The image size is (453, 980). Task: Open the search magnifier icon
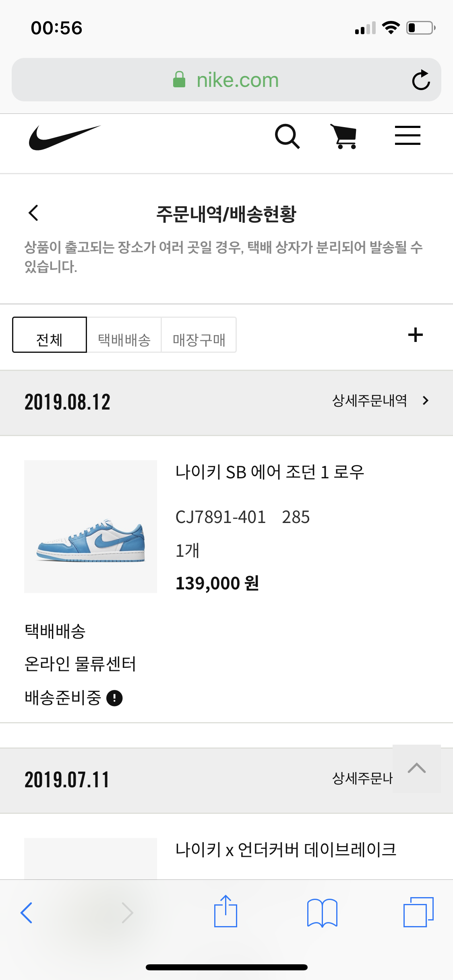pos(287,136)
